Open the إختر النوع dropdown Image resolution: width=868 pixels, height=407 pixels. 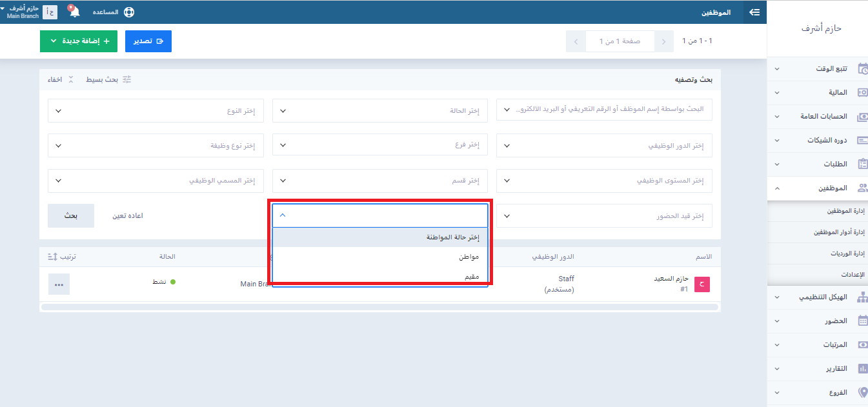[156, 110]
